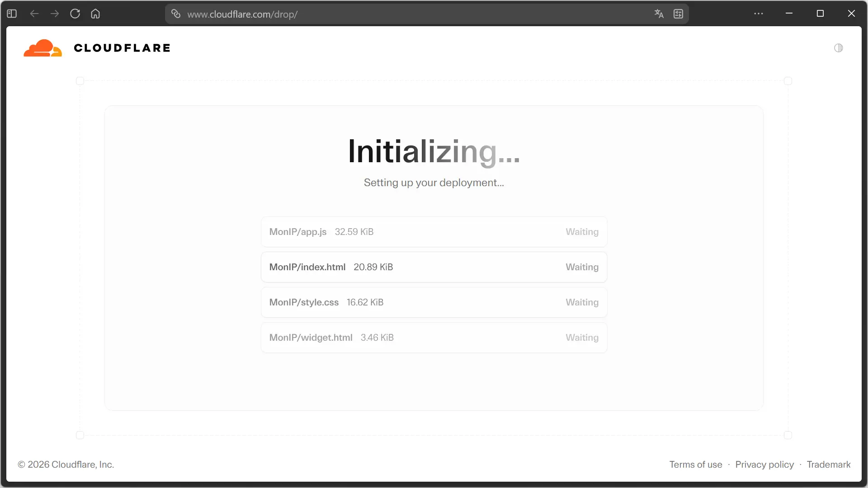Minimize the browser window

(789, 14)
